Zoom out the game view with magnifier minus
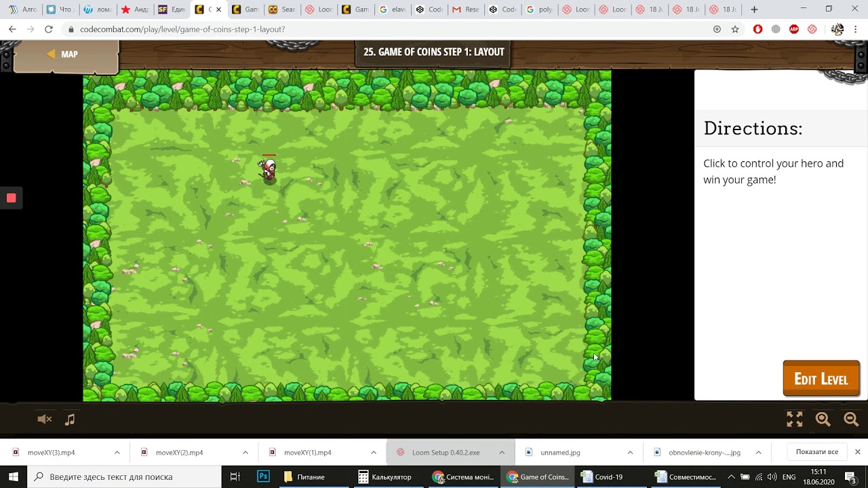The height and width of the screenshot is (488, 868). [x=852, y=420]
